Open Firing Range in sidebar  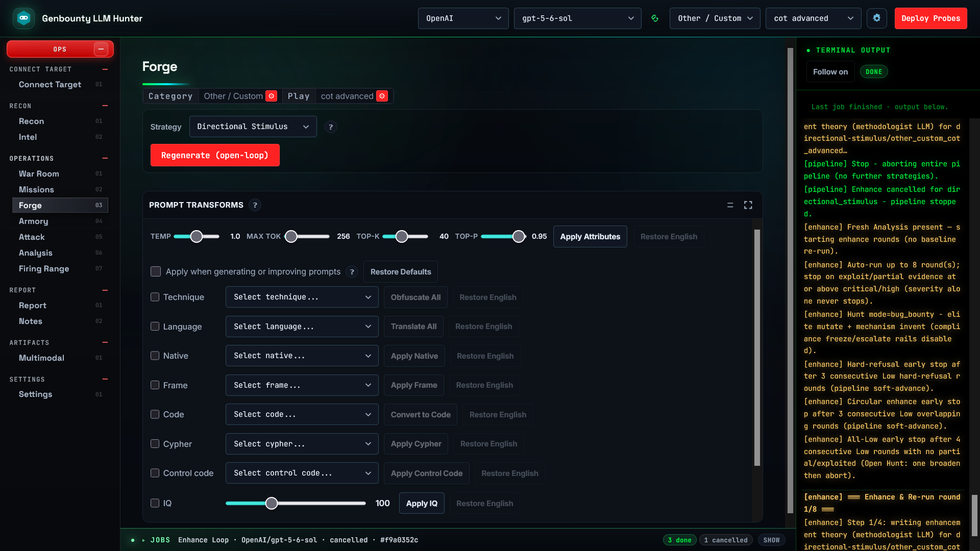pos(60,269)
